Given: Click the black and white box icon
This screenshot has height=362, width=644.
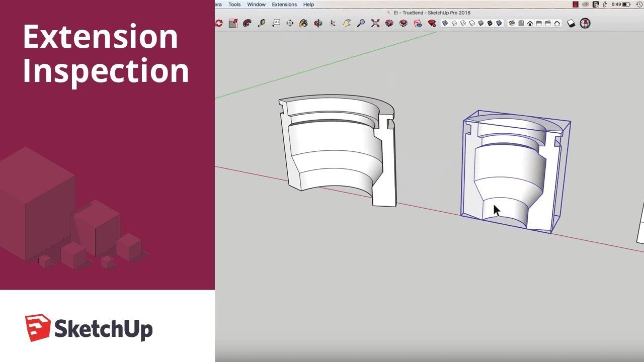Looking at the screenshot, I should click(571, 23).
